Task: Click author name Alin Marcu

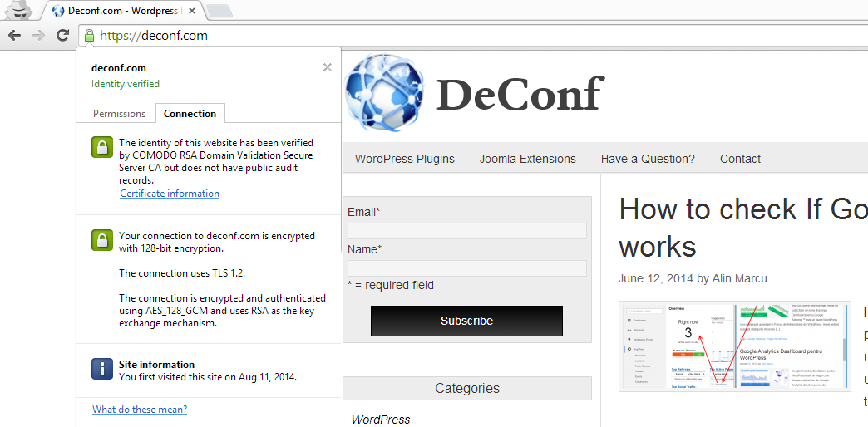Action: (x=740, y=278)
